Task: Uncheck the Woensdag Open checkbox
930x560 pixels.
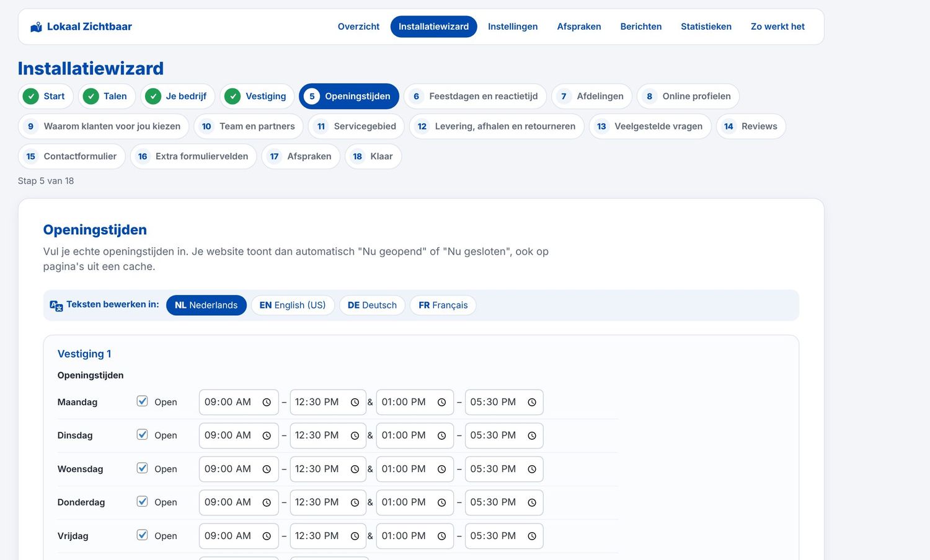Action: tap(143, 468)
